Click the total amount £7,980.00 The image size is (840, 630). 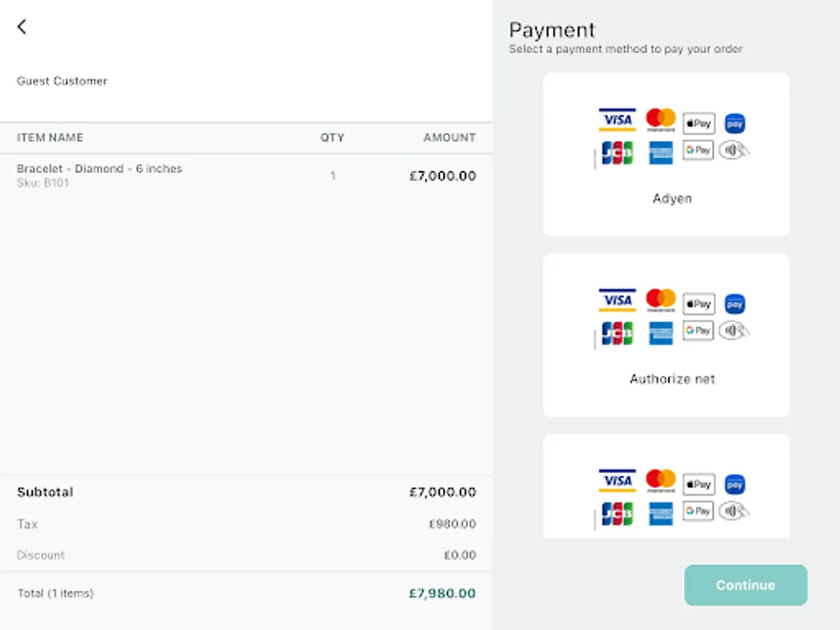pyautogui.click(x=442, y=594)
